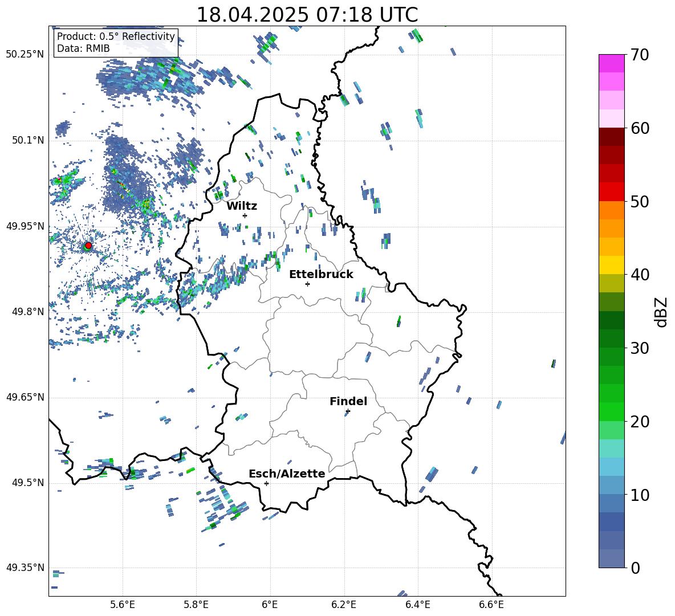Click the dark maroon colorbar swatch below 60
This screenshot has width=675, height=616.
coord(611,137)
